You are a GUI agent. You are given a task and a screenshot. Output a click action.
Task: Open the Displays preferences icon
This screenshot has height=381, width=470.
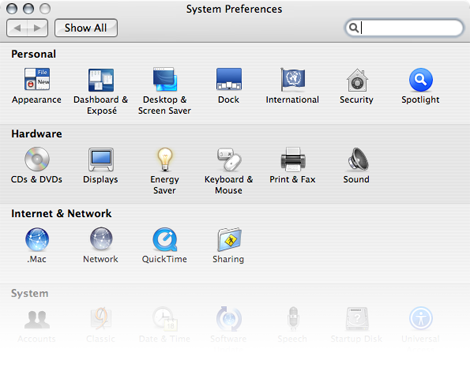pos(101,159)
